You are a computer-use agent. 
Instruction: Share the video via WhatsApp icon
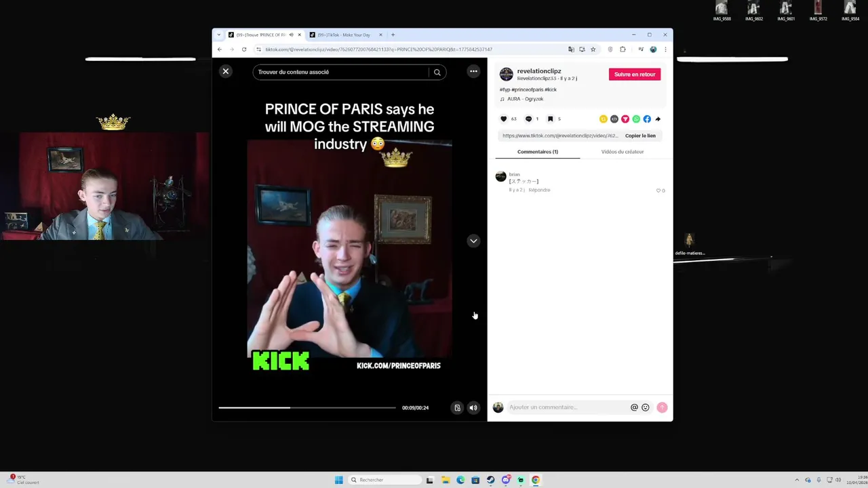pyautogui.click(x=636, y=119)
